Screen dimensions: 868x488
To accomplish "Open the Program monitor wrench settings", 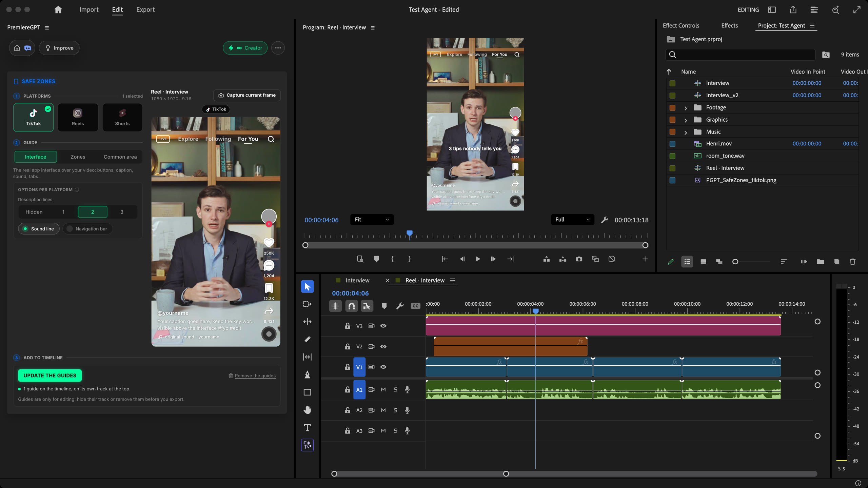I will (x=604, y=220).
